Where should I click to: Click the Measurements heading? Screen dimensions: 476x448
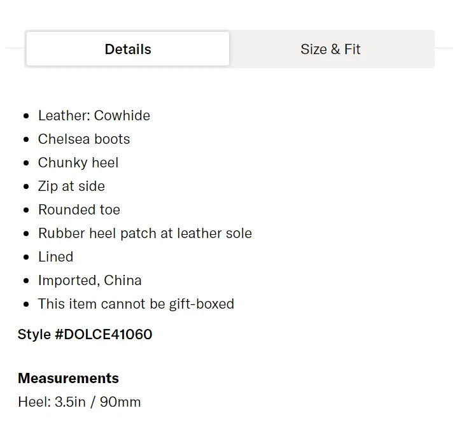[x=68, y=378]
